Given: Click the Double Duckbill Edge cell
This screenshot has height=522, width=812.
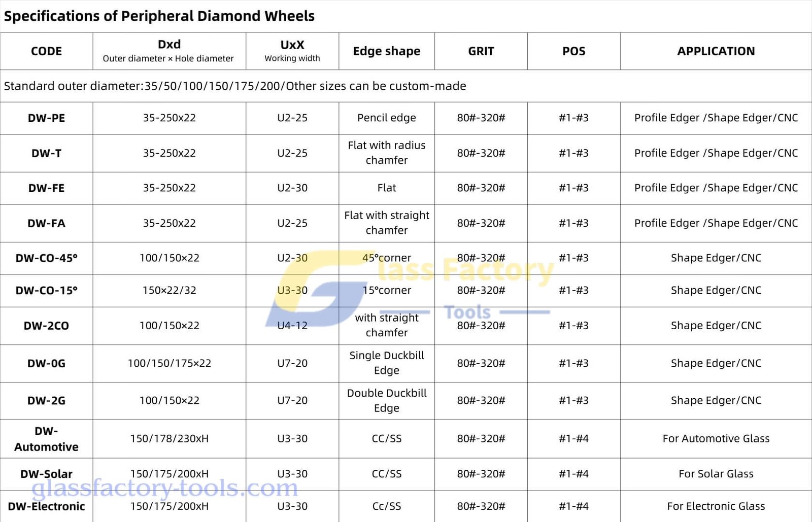Looking at the screenshot, I should coord(386,401).
